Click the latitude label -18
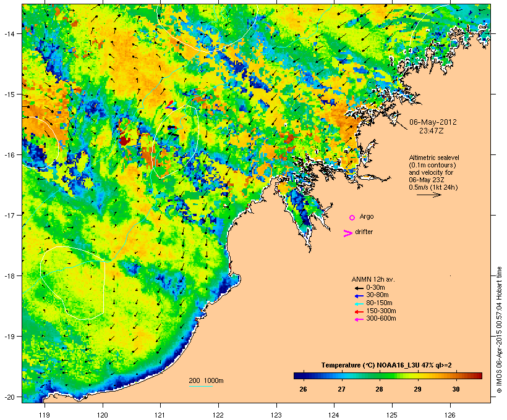 point(9,275)
